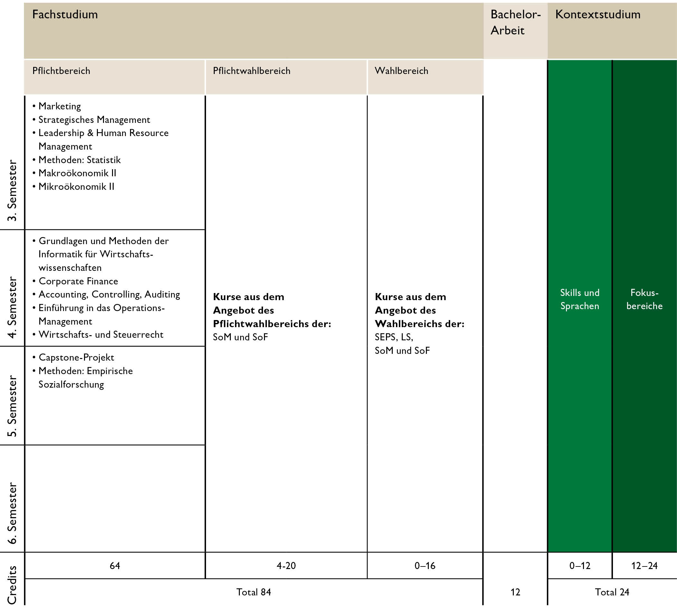
Task: Click Methoden: Empirische Sozialforschung
Action: click(83, 377)
